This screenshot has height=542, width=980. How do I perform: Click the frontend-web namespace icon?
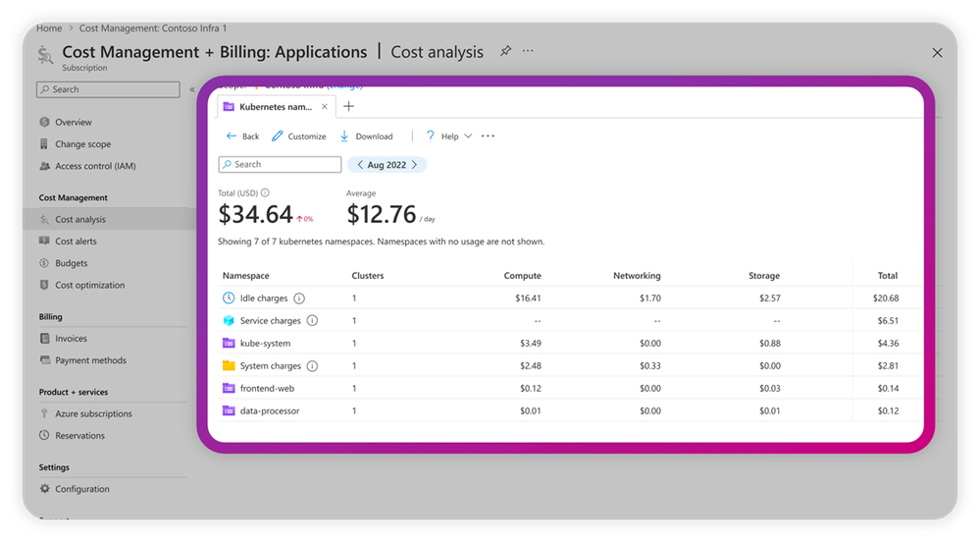click(x=229, y=388)
